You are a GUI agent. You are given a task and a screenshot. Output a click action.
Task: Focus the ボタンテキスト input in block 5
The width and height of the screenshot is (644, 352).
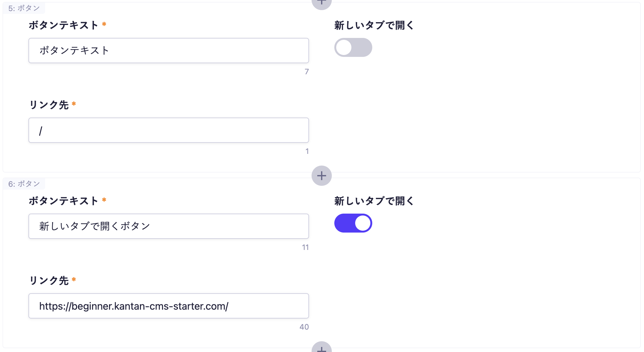click(x=168, y=51)
